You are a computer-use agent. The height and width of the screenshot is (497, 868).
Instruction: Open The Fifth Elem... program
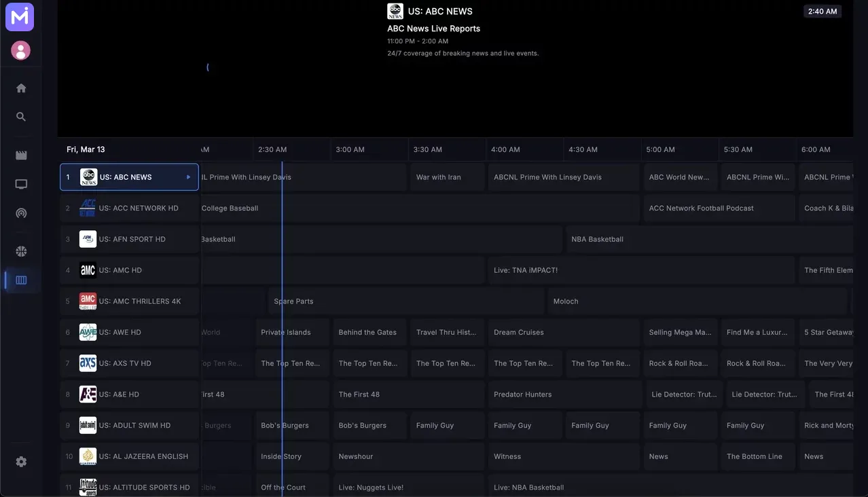tap(826, 270)
